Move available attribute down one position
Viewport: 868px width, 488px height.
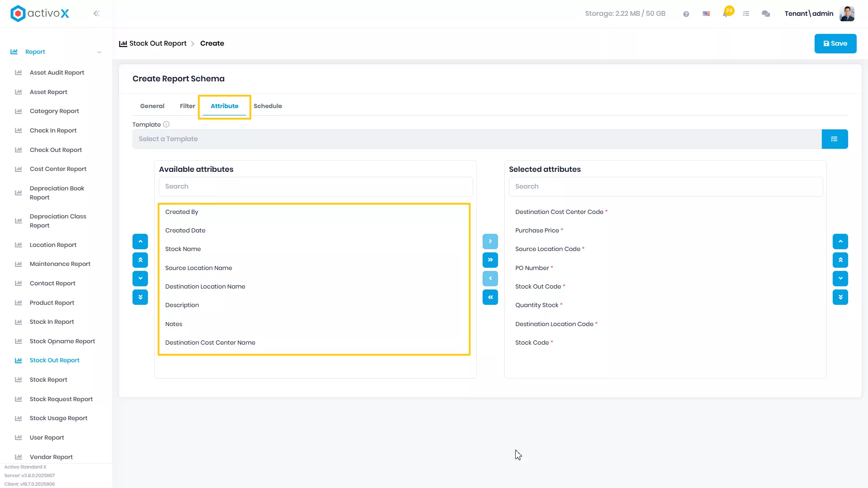click(140, 279)
